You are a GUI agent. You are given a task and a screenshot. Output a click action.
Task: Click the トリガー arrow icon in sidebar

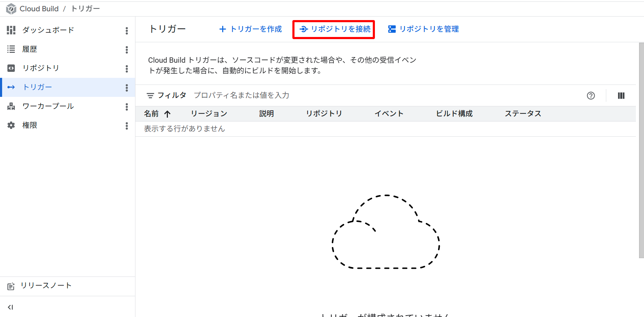tap(11, 87)
